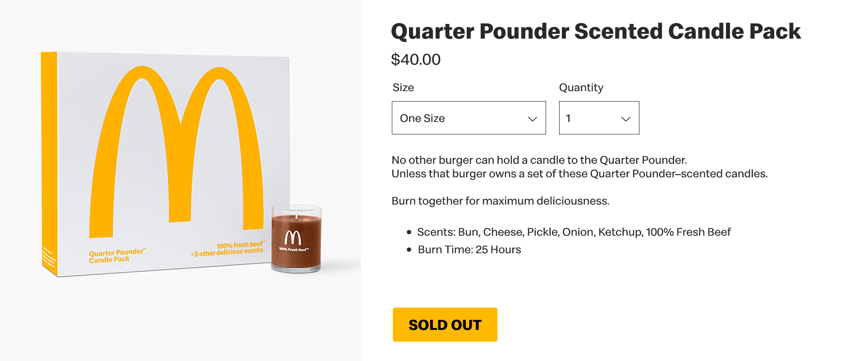The width and height of the screenshot is (868, 361).
Task: Open the Quantity dropdown showing 1
Action: click(598, 118)
